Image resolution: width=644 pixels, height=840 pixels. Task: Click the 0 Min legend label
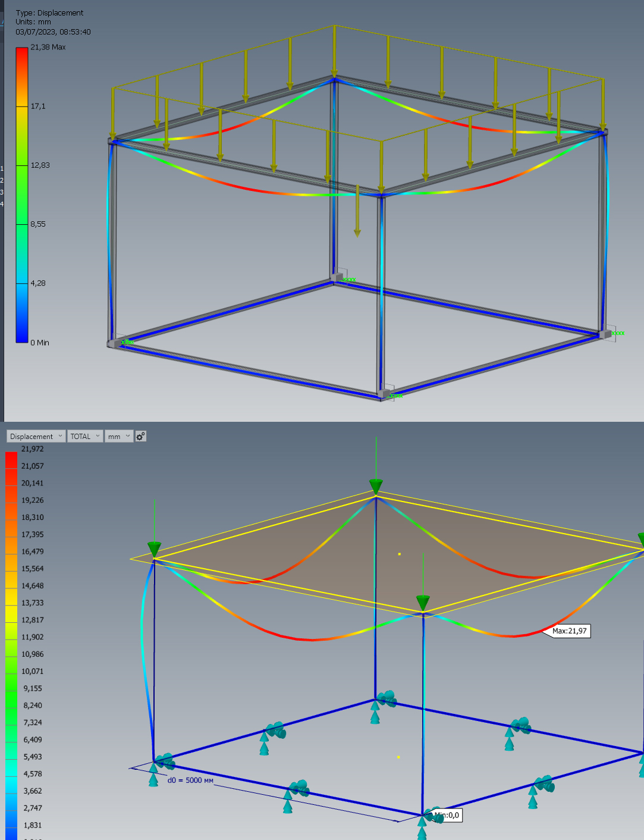point(39,342)
